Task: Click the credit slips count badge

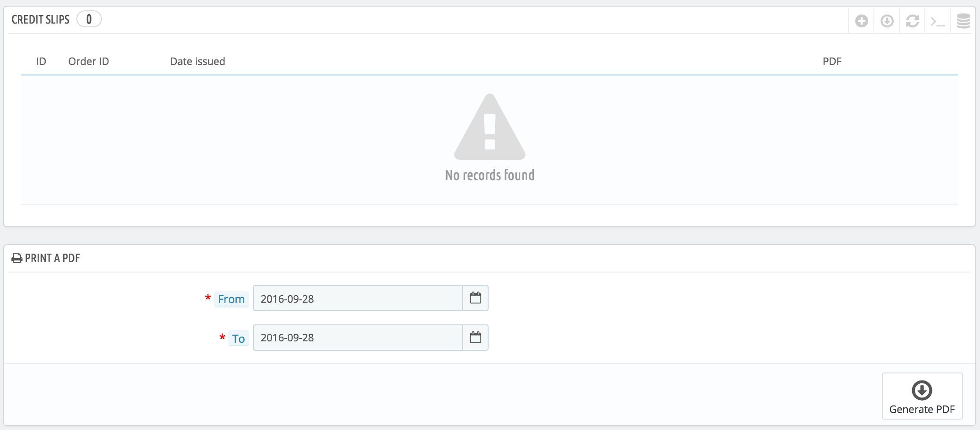Action: pyautogui.click(x=89, y=19)
